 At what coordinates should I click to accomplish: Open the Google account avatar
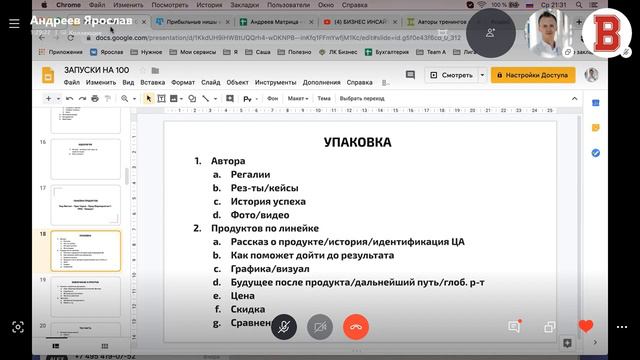[x=591, y=75]
